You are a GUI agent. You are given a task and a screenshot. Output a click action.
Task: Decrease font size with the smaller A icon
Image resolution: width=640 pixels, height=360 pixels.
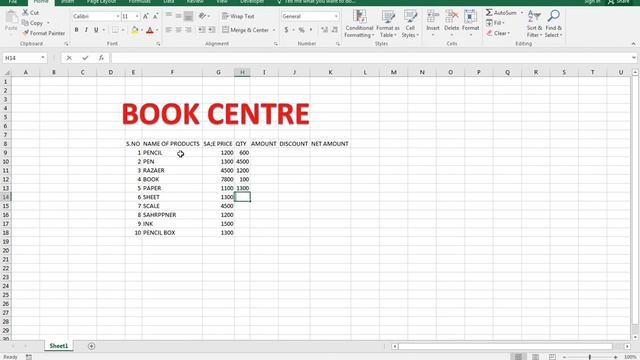156,16
